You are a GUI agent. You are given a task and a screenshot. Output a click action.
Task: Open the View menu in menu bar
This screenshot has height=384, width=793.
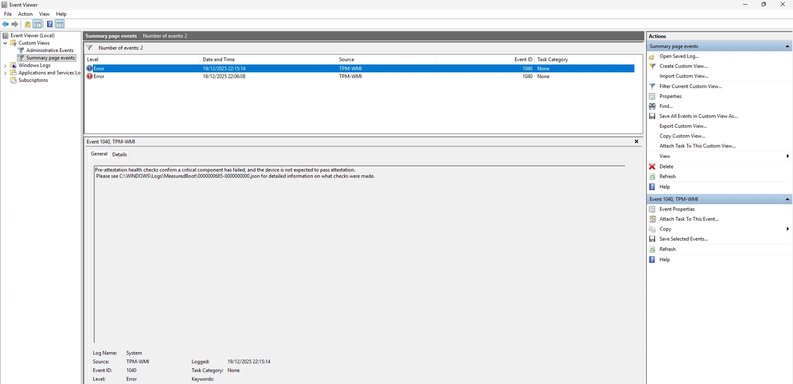point(45,14)
